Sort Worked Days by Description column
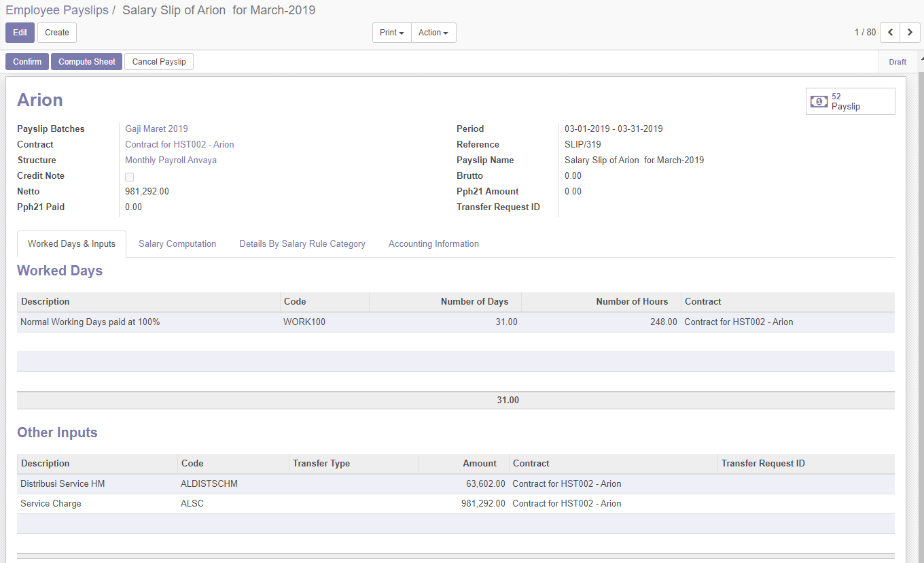This screenshot has width=924, height=563. 148,302
